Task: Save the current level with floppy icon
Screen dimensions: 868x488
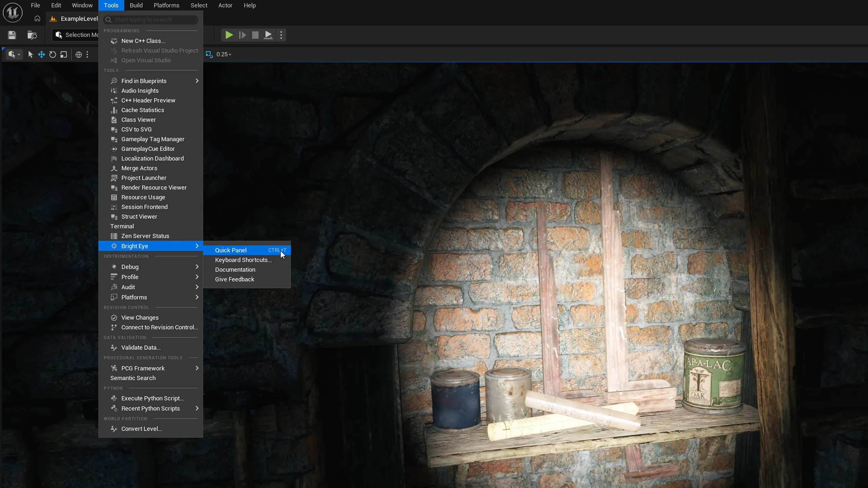Action: [x=12, y=35]
